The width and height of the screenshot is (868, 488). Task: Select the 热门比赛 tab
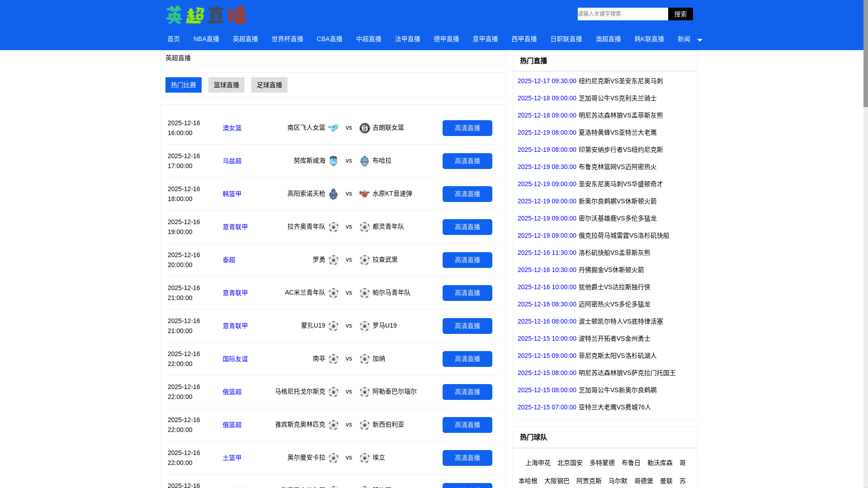click(x=184, y=85)
